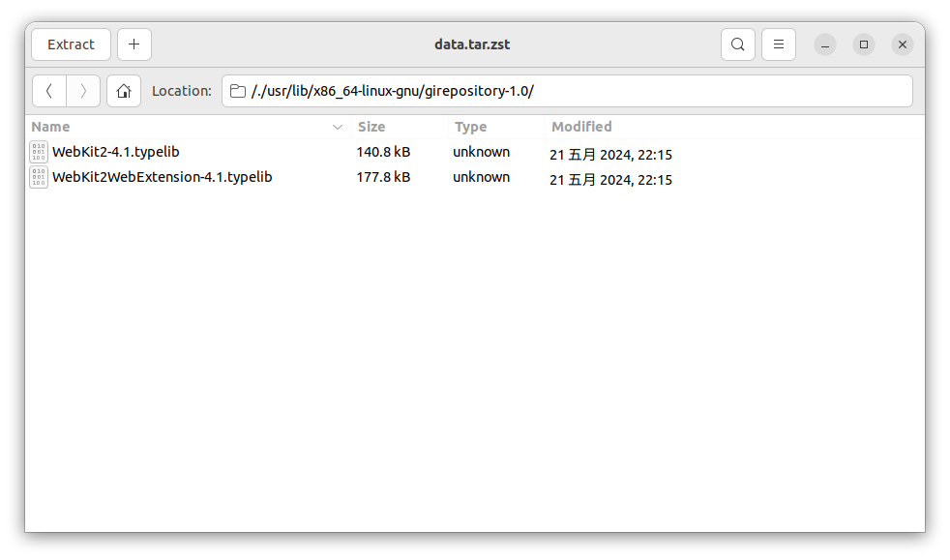Click the Extract button
950x560 pixels.
point(71,44)
